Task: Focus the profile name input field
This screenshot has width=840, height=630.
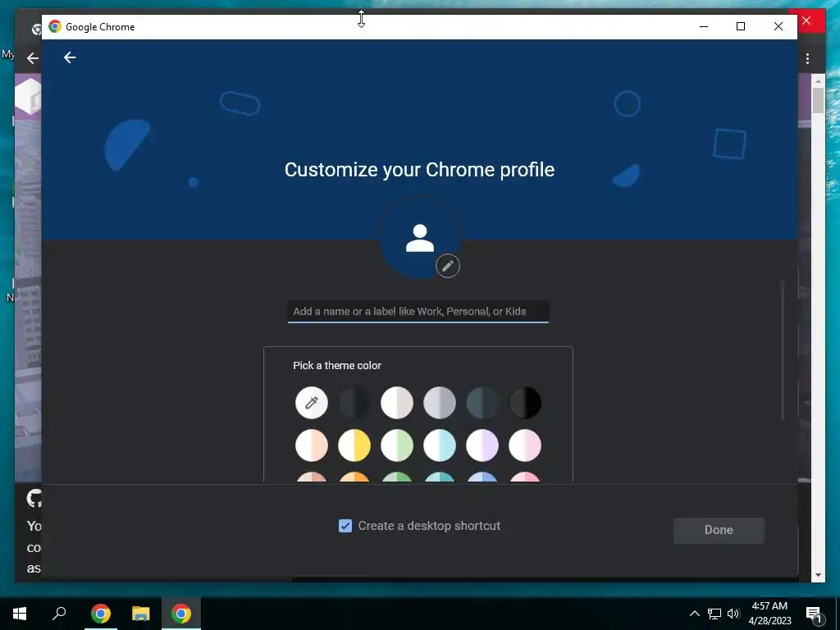Action: 418,312
